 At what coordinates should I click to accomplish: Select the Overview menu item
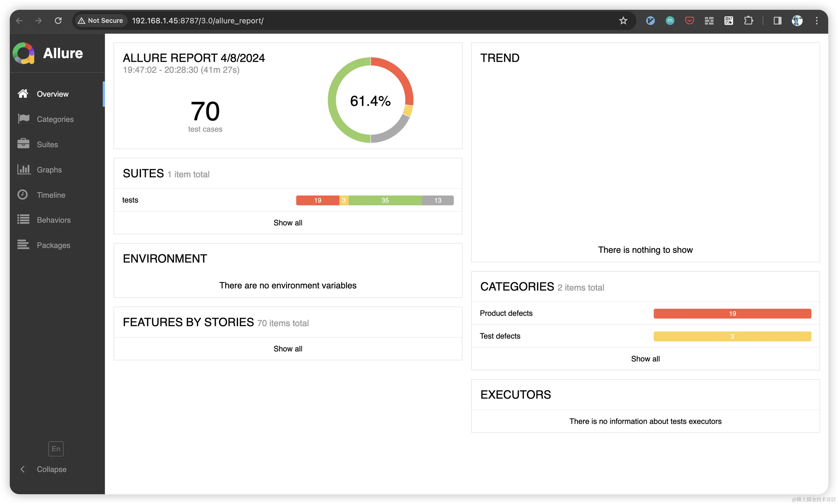coord(52,94)
